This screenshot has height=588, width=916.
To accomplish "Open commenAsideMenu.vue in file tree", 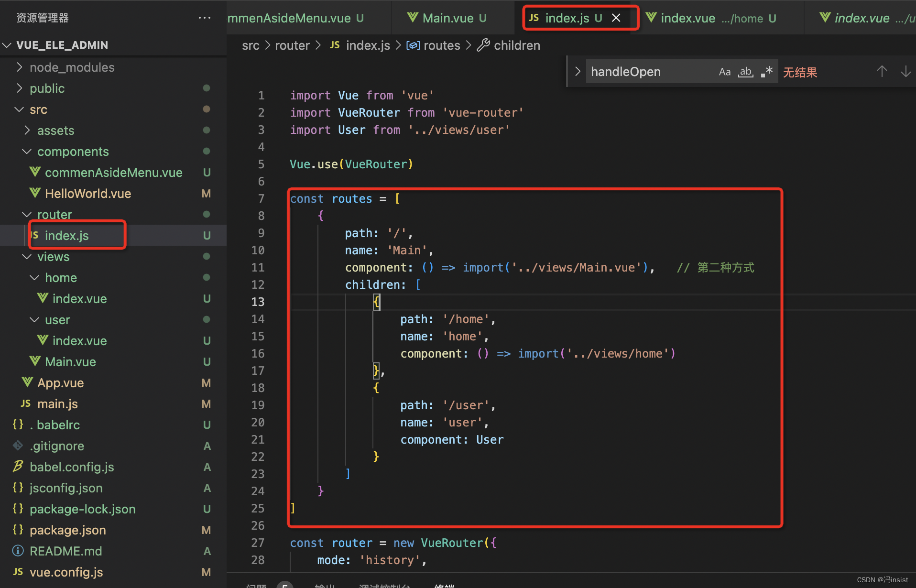I will tap(113, 173).
